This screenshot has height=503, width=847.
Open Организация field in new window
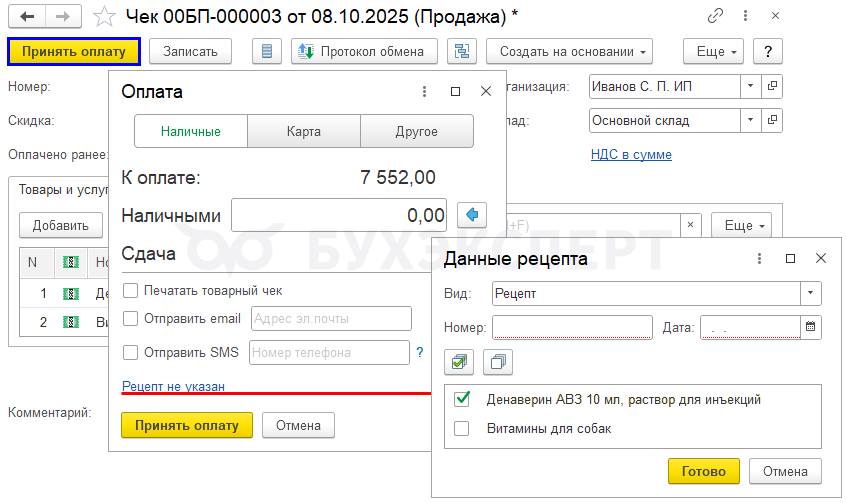pyautogui.click(x=772, y=86)
